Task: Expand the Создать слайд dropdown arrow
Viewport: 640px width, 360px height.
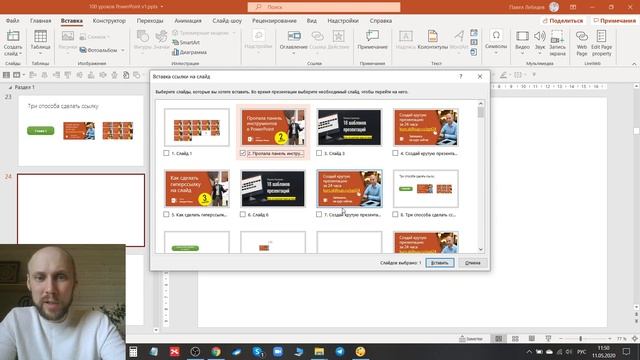Action: pyautogui.click(x=20, y=54)
